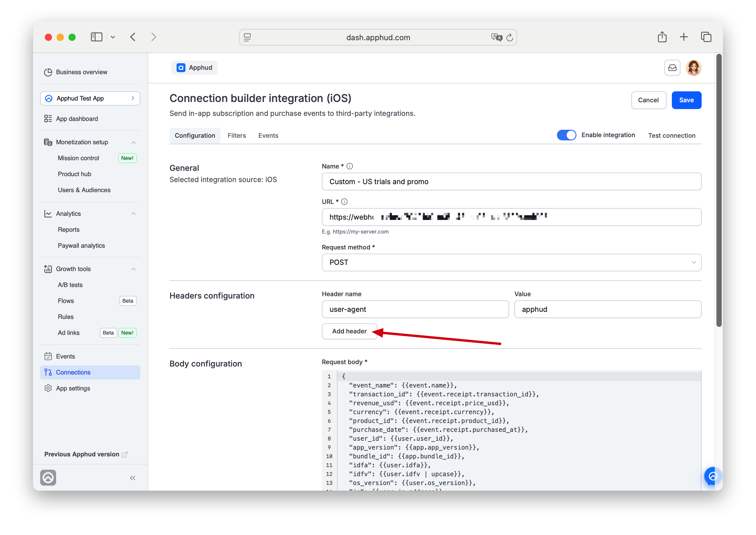Go forward to the next page
756x535 pixels.
tap(154, 37)
